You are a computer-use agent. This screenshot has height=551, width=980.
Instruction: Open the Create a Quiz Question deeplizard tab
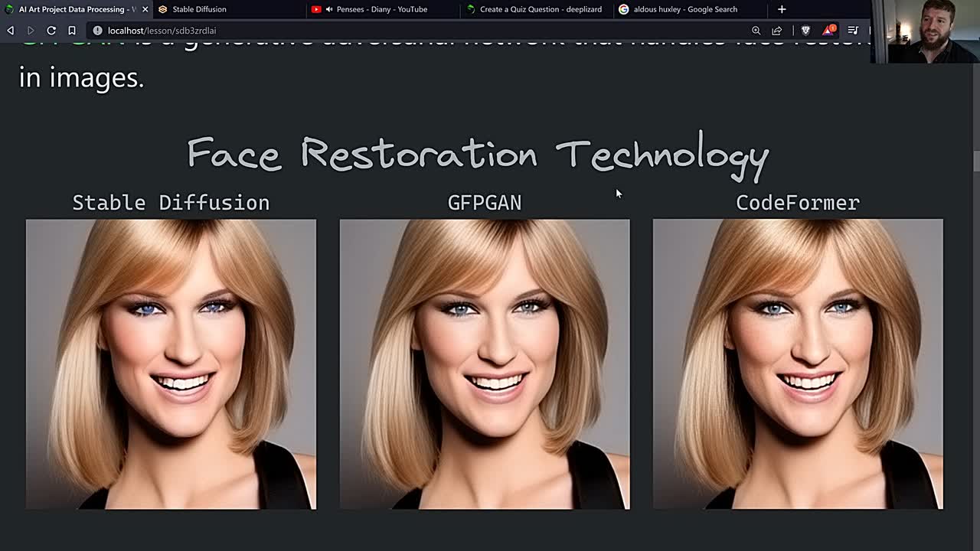(537, 9)
